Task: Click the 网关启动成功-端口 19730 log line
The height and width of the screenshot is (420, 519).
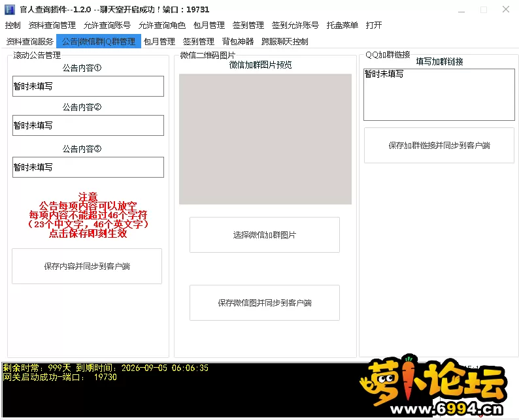Action: click(x=60, y=377)
